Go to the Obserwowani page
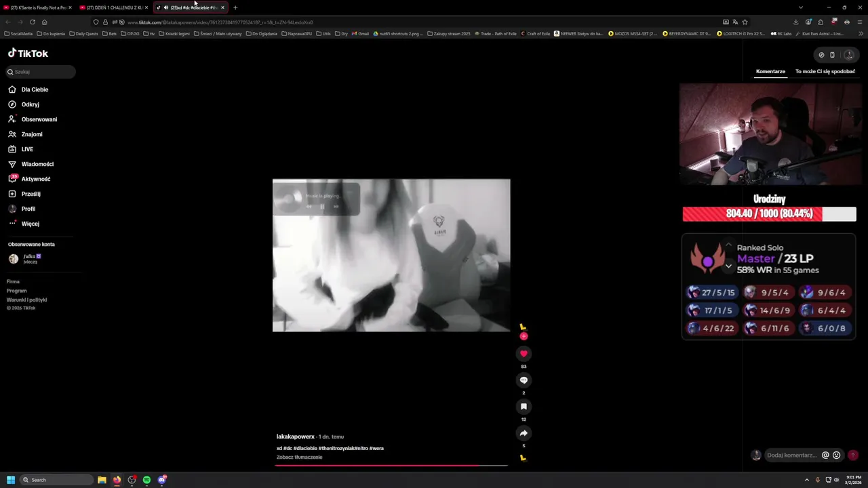 pos(33,119)
